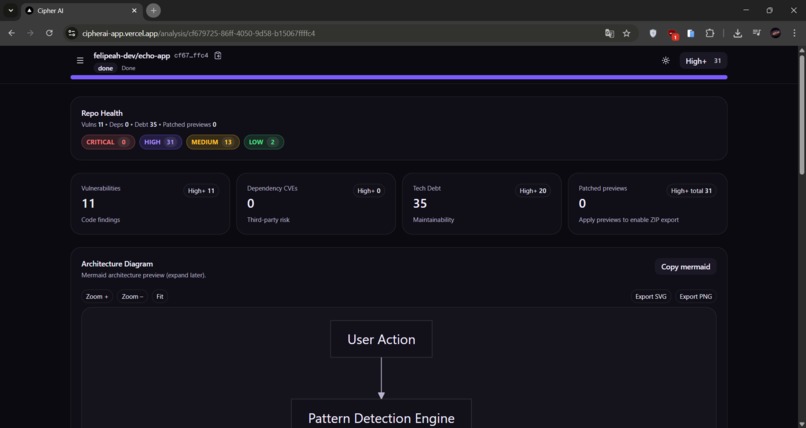Open the red extension with badge 1

[672, 34]
